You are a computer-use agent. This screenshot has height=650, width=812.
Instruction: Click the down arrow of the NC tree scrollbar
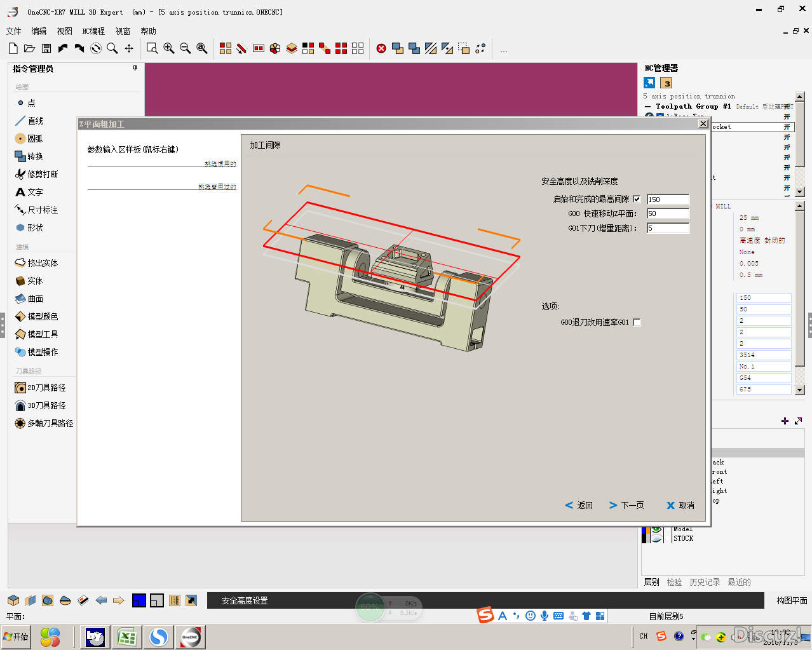(800, 193)
